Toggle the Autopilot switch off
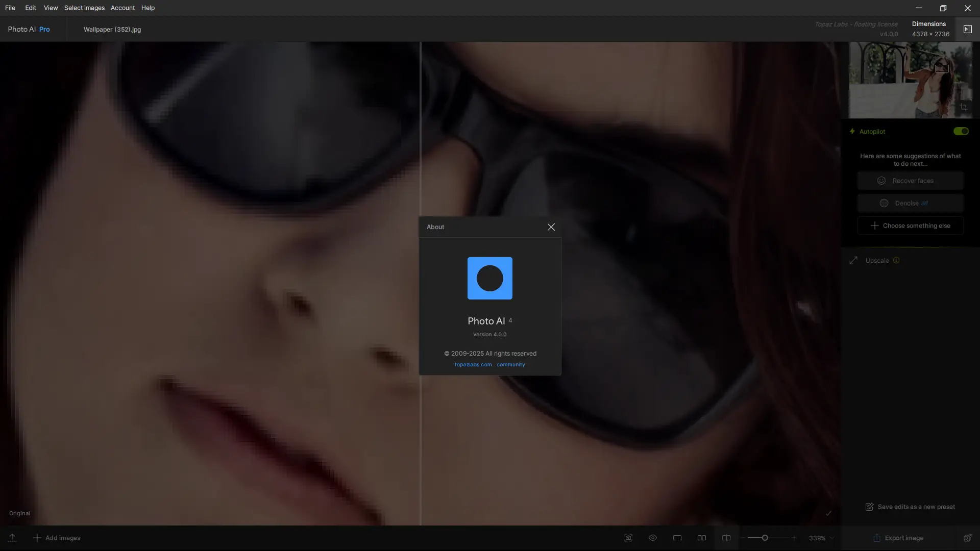Image resolution: width=980 pixels, height=551 pixels. pos(961,131)
